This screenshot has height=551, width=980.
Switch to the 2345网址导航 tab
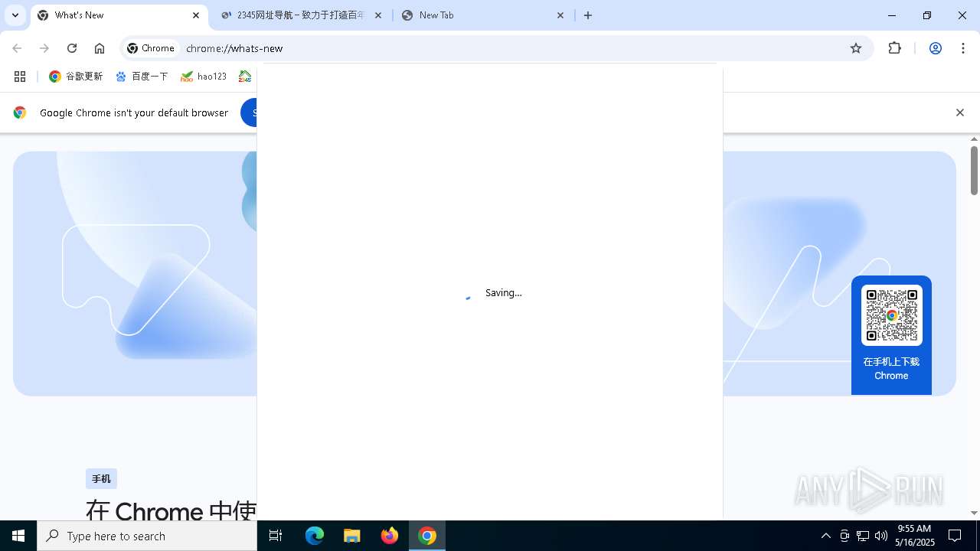pos(300,15)
